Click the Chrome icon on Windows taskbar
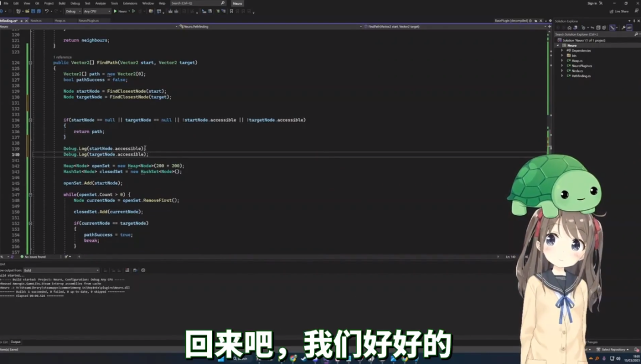Image resolution: width=641 pixels, height=364 pixels. 293,359
